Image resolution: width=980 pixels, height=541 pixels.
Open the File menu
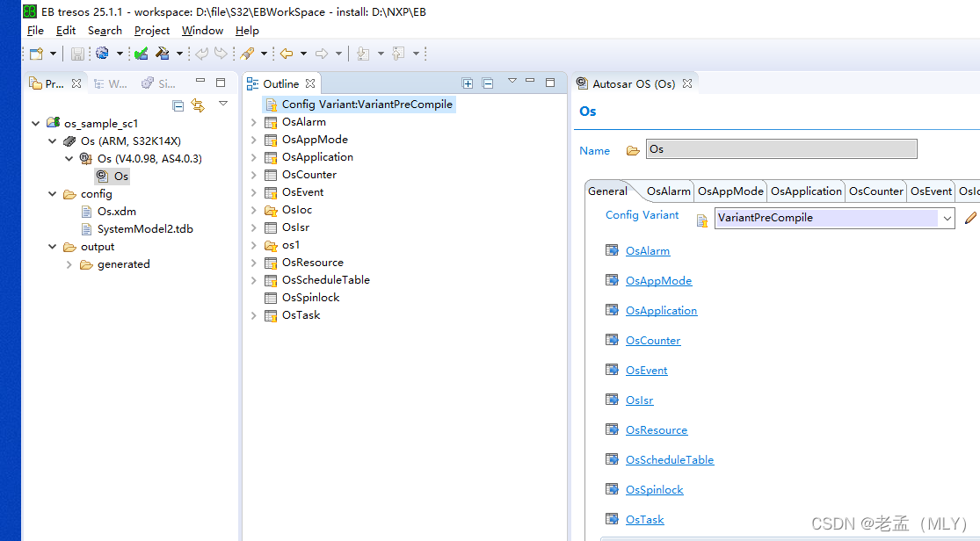pos(36,31)
